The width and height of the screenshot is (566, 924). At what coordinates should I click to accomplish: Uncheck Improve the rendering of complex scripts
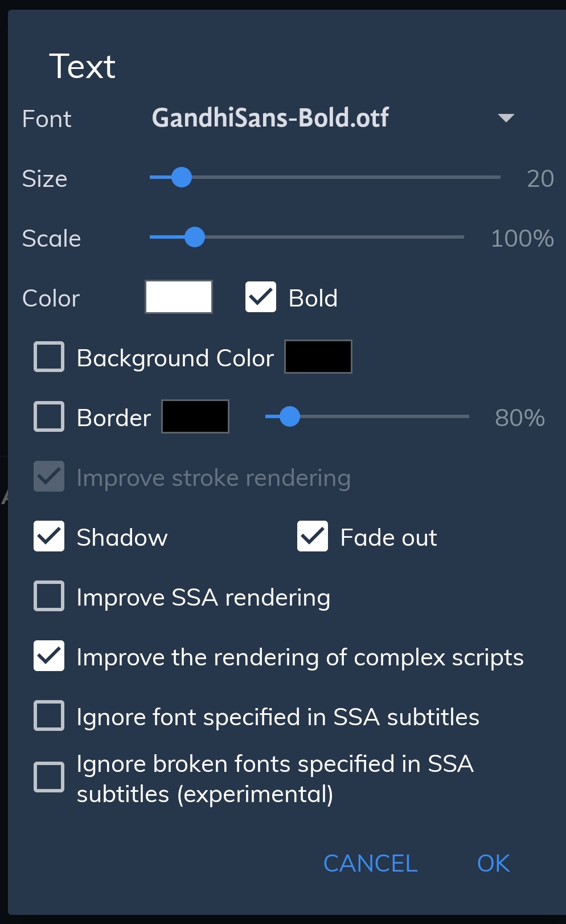click(49, 656)
